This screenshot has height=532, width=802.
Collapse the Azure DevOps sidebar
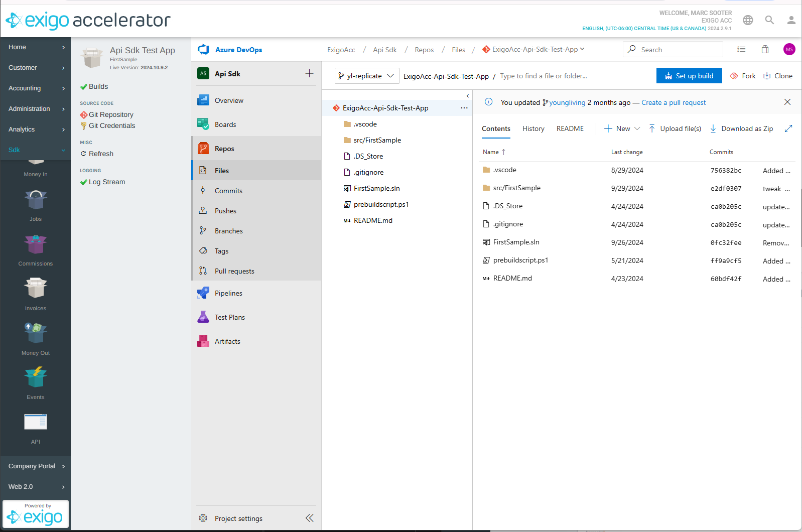(309, 518)
